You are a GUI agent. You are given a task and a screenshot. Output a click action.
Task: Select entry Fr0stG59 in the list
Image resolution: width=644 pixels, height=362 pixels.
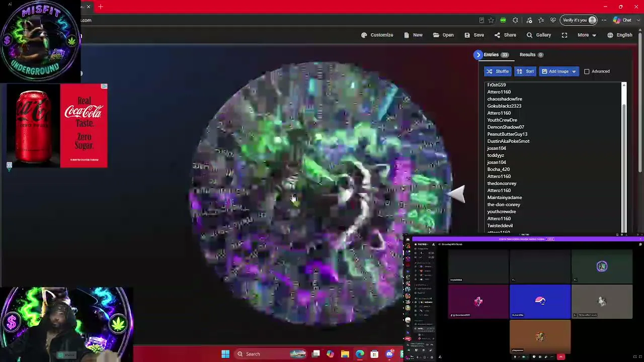[x=496, y=85]
